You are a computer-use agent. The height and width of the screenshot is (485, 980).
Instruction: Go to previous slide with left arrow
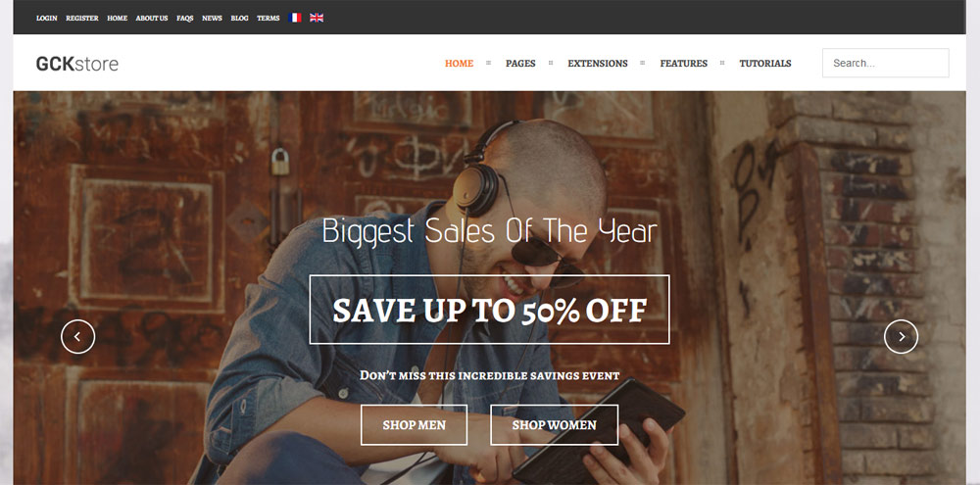tap(78, 337)
